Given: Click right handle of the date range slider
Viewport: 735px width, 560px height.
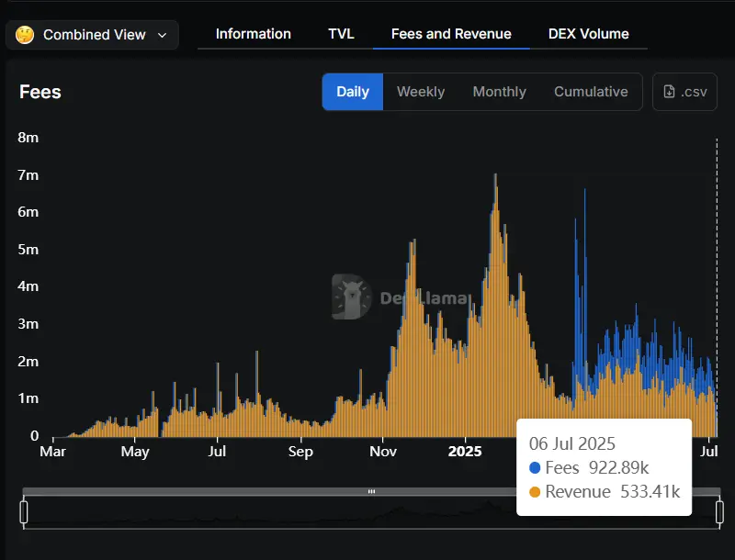Looking at the screenshot, I should pos(718,511).
